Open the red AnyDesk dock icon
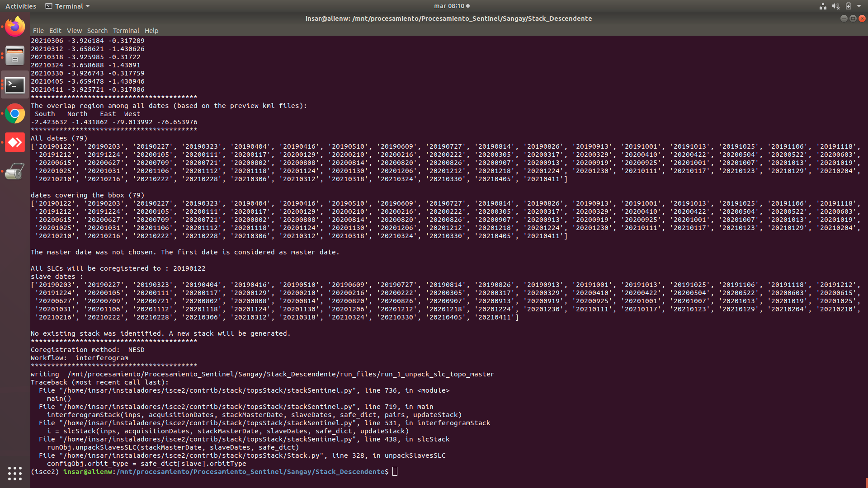Screen dimensions: 868x488 point(15,143)
